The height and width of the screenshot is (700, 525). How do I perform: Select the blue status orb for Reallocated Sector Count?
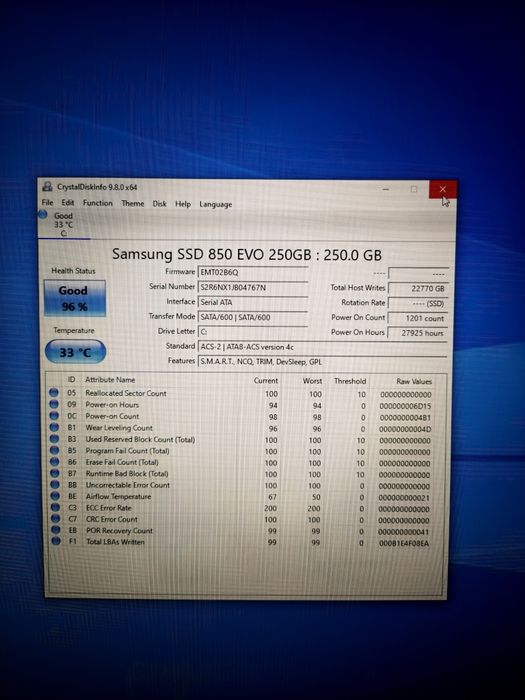pyautogui.click(x=54, y=393)
